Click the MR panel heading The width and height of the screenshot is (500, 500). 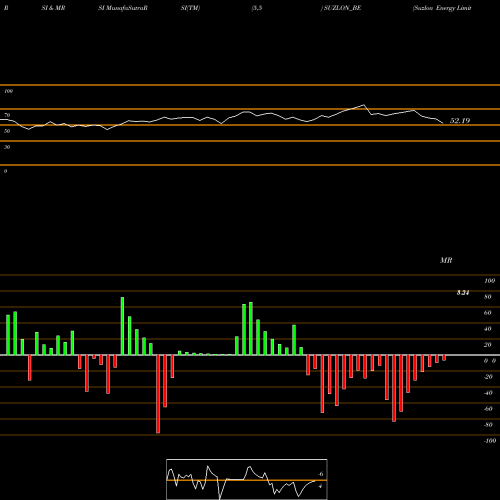pyautogui.click(x=446, y=260)
